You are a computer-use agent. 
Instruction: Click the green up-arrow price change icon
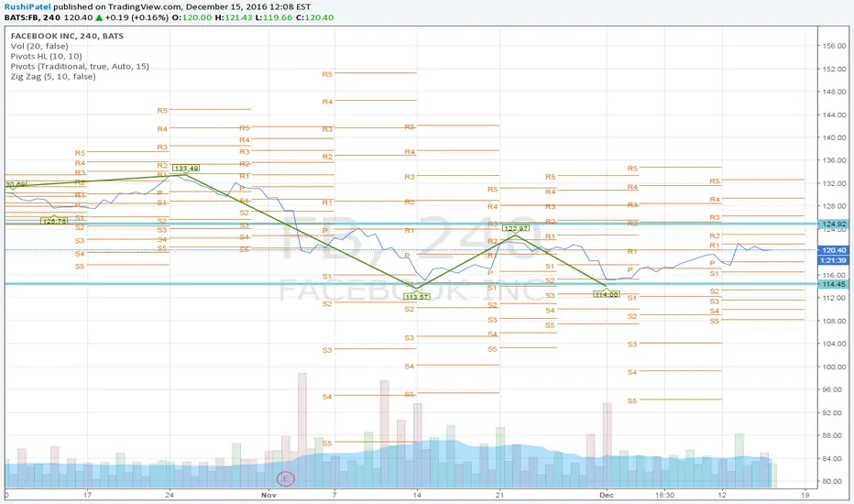point(99,17)
